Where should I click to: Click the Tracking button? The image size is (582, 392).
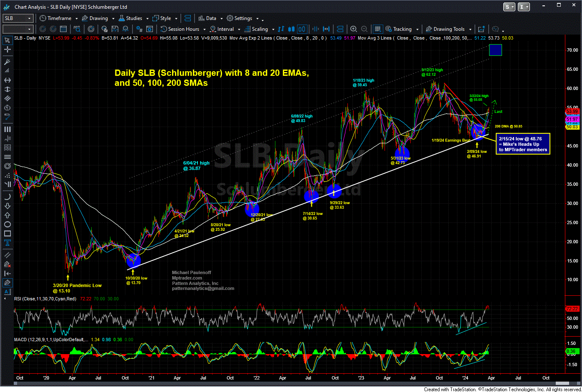[399, 29]
